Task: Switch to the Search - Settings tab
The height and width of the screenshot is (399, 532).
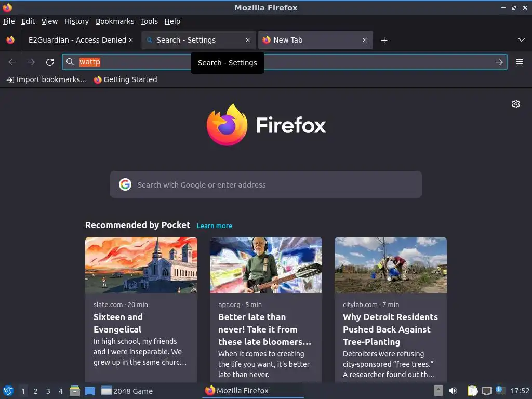Action: pyautogui.click(x=198, y=40)
